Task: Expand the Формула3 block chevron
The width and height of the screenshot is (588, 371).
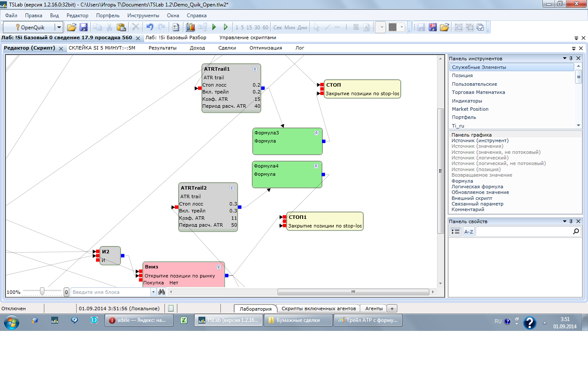Action: (316, 133)
